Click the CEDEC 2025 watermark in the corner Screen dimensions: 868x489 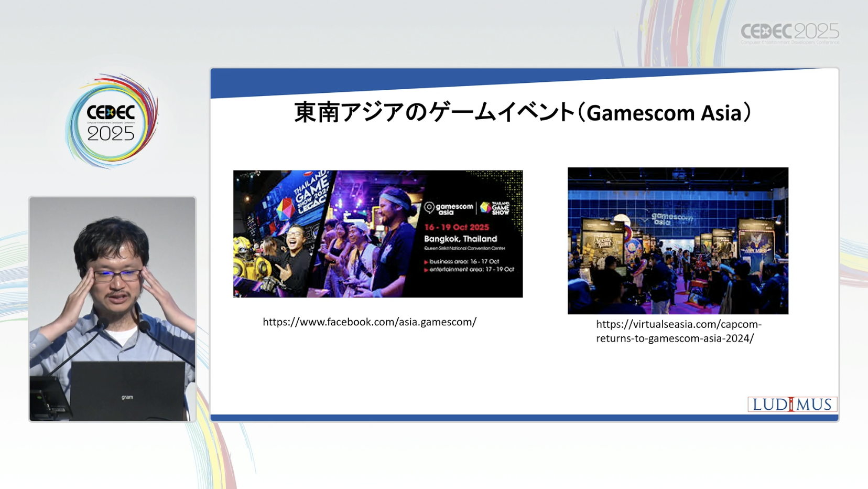(x=789, y=33)
